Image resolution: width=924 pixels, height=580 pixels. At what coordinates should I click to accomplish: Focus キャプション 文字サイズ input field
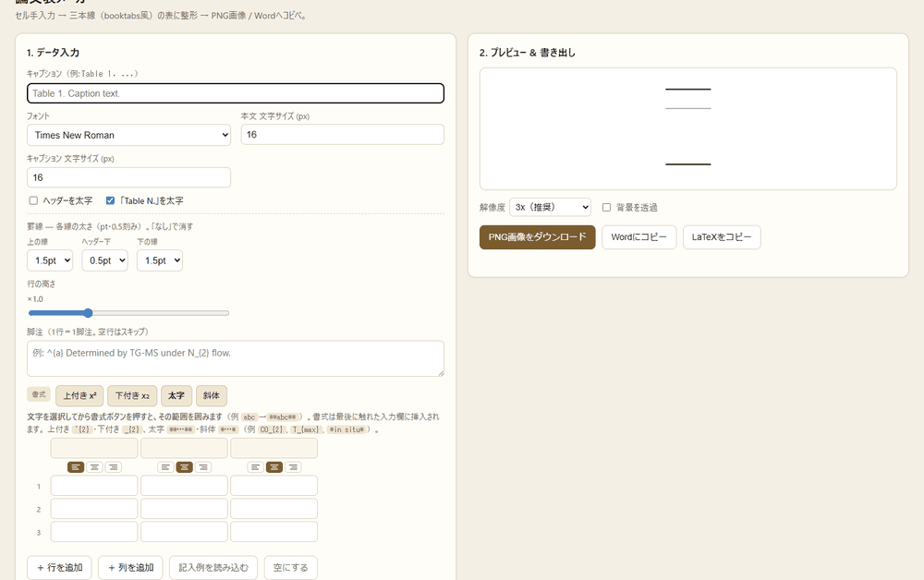(x=128, y=177)
